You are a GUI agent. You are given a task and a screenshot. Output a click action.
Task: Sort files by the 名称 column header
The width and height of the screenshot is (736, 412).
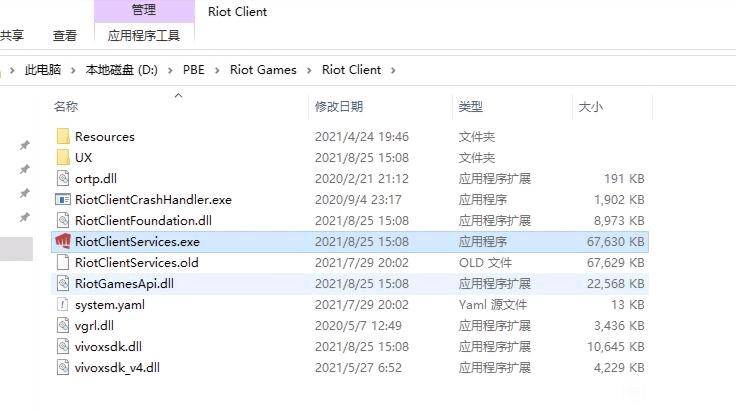click(x=66, y=107)
